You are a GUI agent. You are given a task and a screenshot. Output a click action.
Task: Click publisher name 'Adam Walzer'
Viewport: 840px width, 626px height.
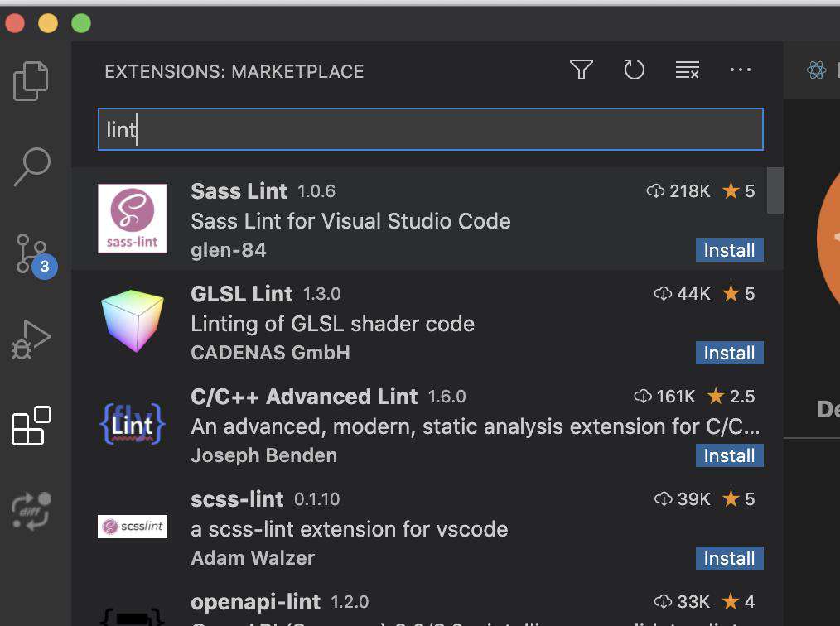(x=253, y=559)
